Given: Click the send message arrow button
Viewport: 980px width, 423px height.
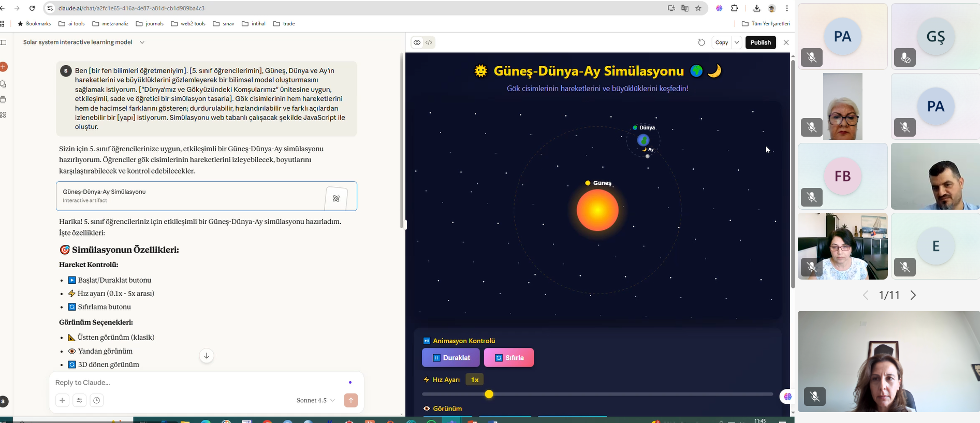Looking at the screenshot, I should (x=350, y=400).
